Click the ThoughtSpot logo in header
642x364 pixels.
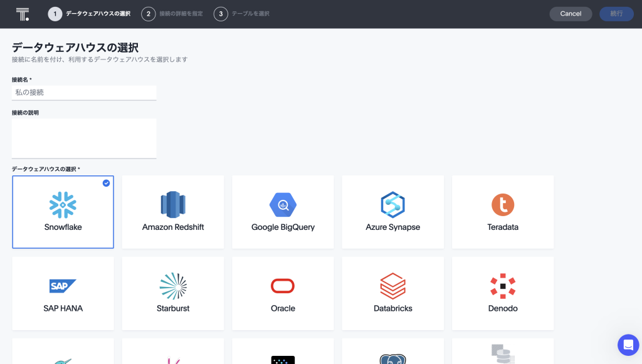[23, 14]
